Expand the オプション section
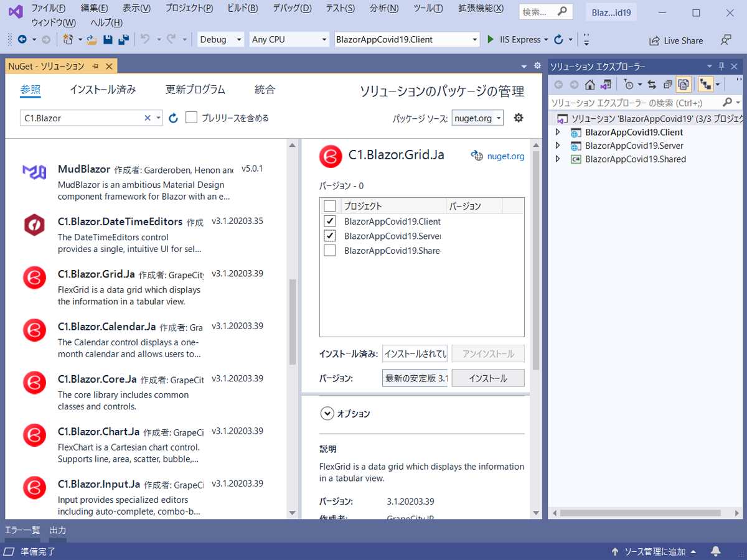 pos(327,414)
